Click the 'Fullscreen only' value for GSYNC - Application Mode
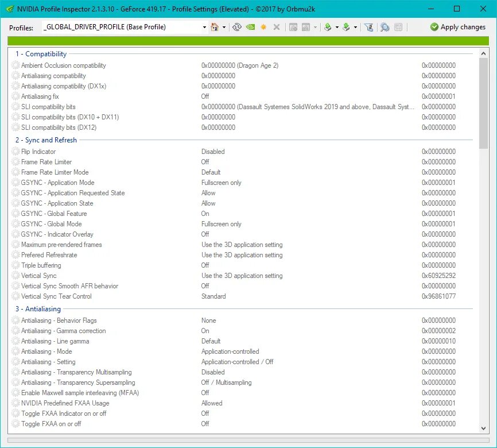 tap(222, 183)
